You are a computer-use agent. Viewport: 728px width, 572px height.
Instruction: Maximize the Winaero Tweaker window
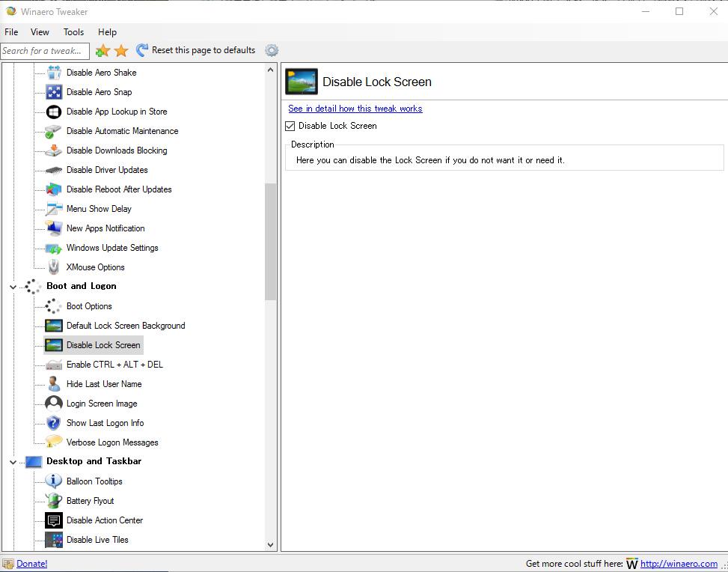(679, 12)
